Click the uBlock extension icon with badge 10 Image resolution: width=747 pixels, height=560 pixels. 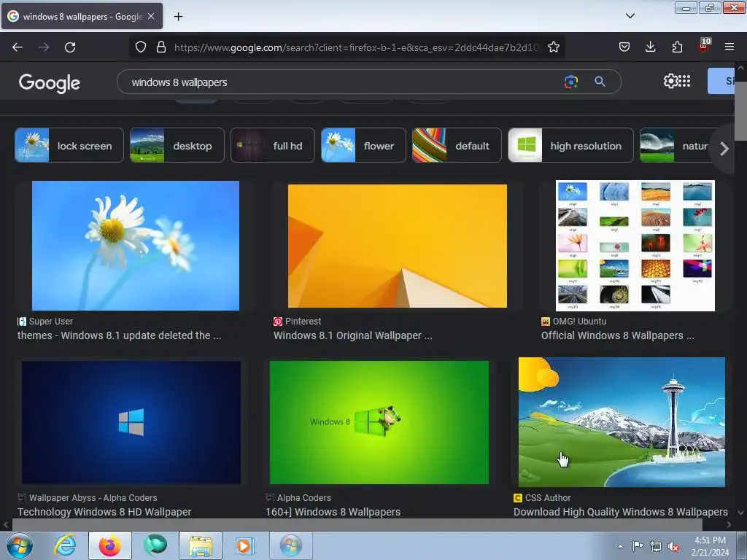pos(704,46)
